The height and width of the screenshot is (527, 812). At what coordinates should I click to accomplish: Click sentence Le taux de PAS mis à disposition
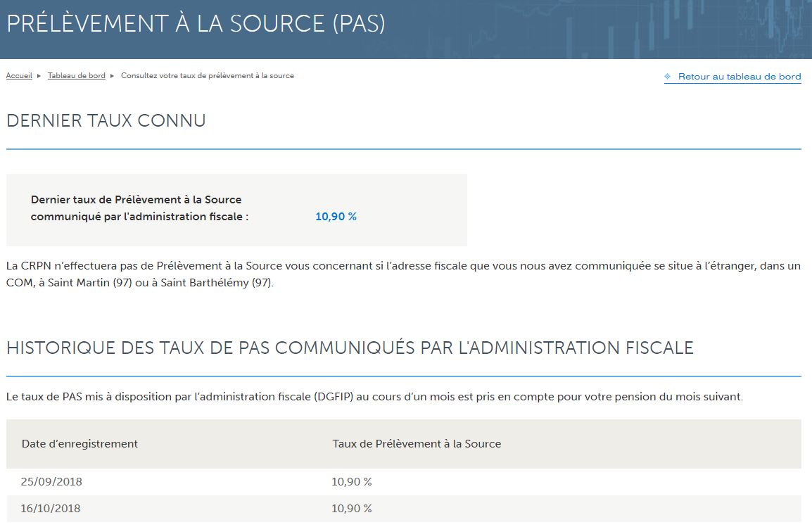[374, 397]
